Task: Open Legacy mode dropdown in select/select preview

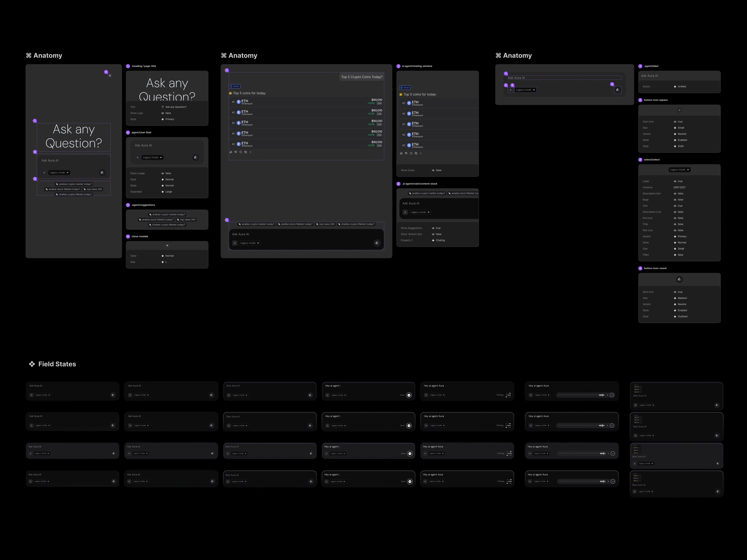Action: (x=680, y=170)
